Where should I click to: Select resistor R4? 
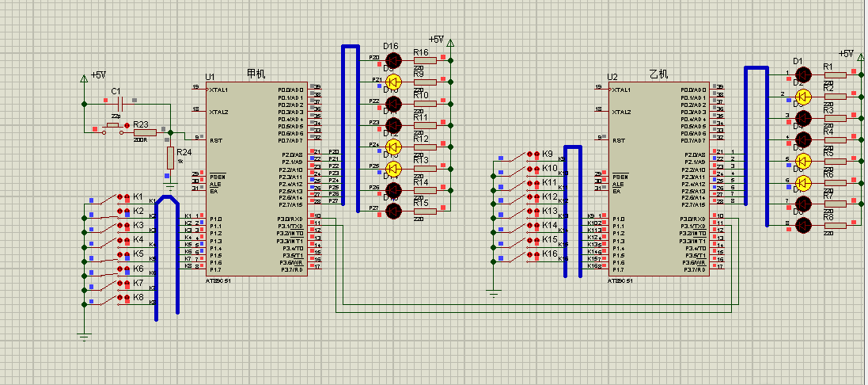coord(835,139)
